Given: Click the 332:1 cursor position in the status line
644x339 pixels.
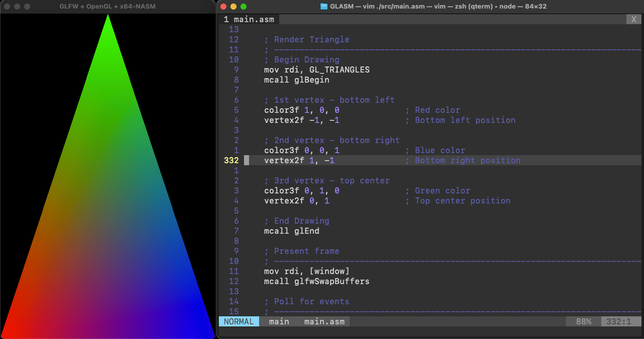Looking at the screenshot, I should [619, 321].
